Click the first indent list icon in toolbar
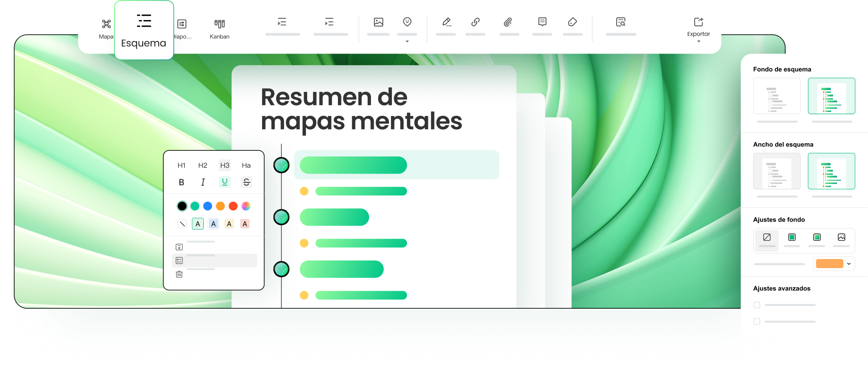 click(x=282, y=22)
